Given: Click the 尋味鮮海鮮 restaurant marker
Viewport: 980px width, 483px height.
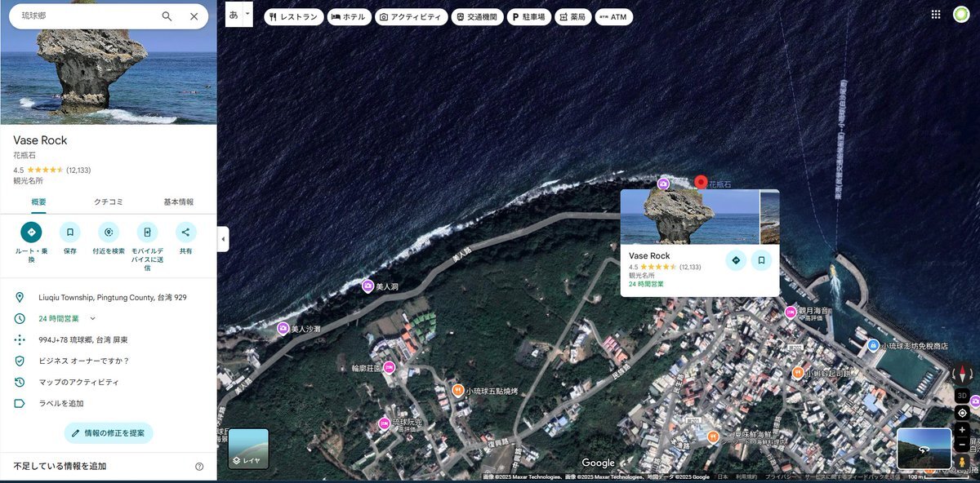Looking at the screenshot, I should click(x=714, y=436).
